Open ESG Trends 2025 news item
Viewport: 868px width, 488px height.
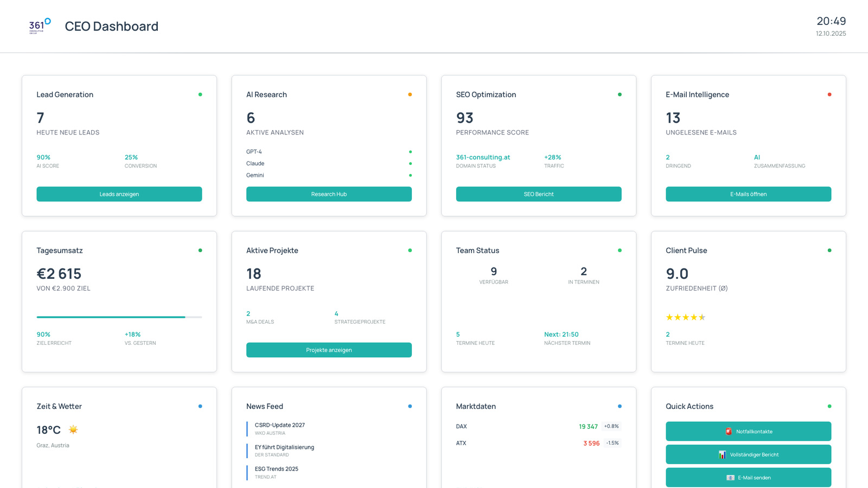tap(277, 469)
